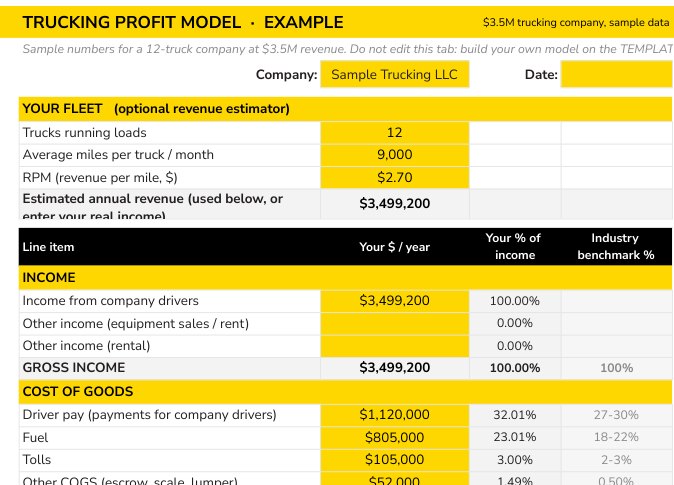Click the 100% Gross Income benchmark cell

coord(616,368)
